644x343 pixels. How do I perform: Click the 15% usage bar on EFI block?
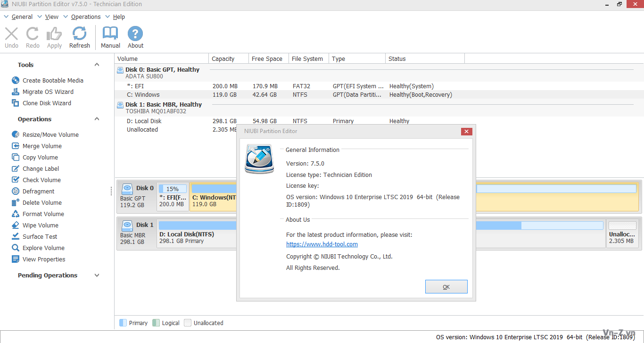tap(173, 189)
